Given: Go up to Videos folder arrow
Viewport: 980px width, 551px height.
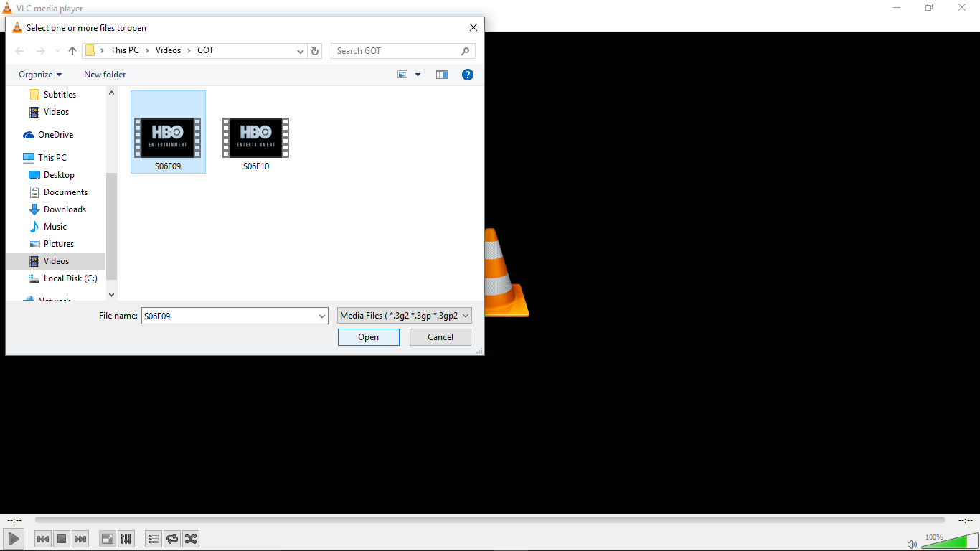Looking at the screenshot, I should [x=72, y=51].
